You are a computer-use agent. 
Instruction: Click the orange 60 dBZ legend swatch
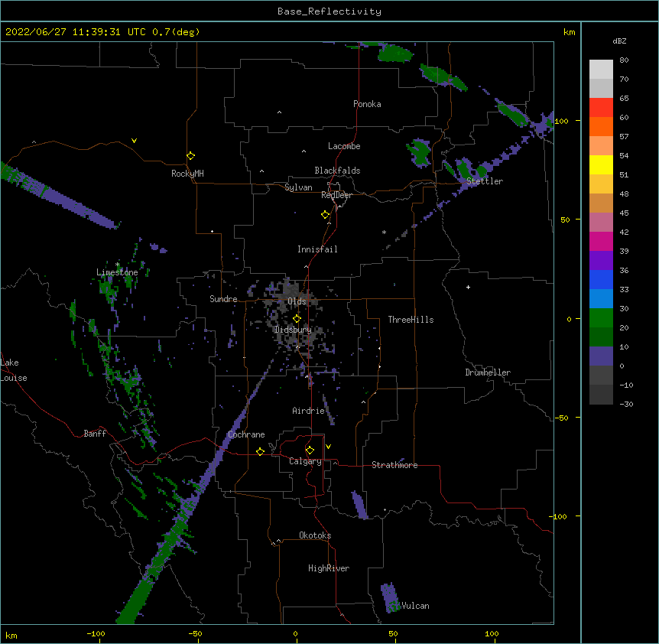tap(601, 126)
